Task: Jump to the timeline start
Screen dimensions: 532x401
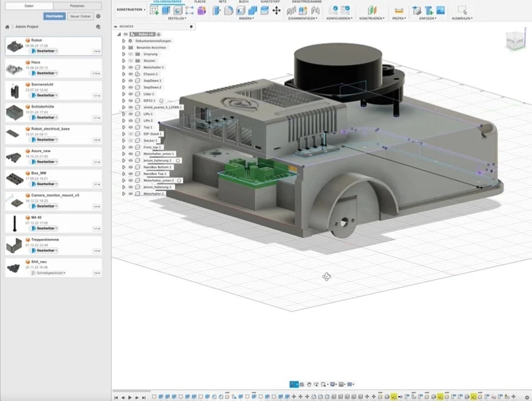Action: [116, 397]
